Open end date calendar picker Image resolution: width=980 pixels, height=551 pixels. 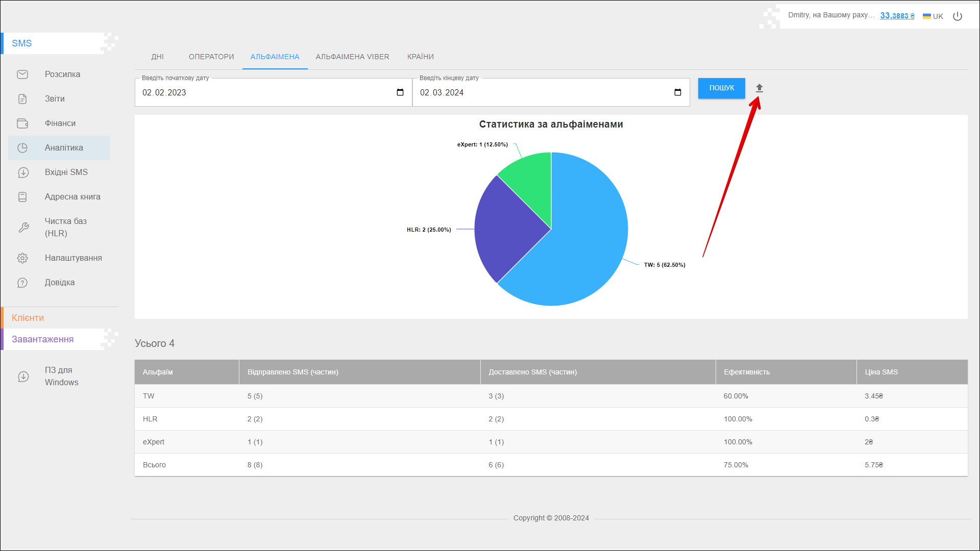[x=678, y=92]
